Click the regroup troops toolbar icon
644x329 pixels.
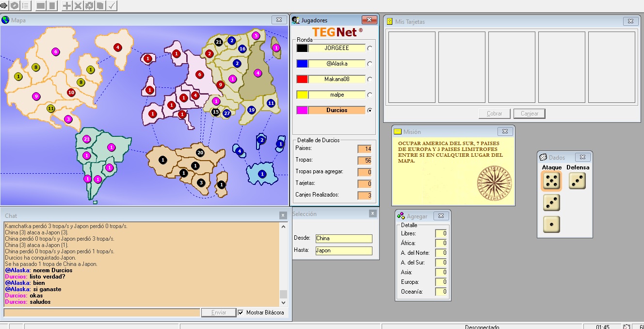point(89,6)
